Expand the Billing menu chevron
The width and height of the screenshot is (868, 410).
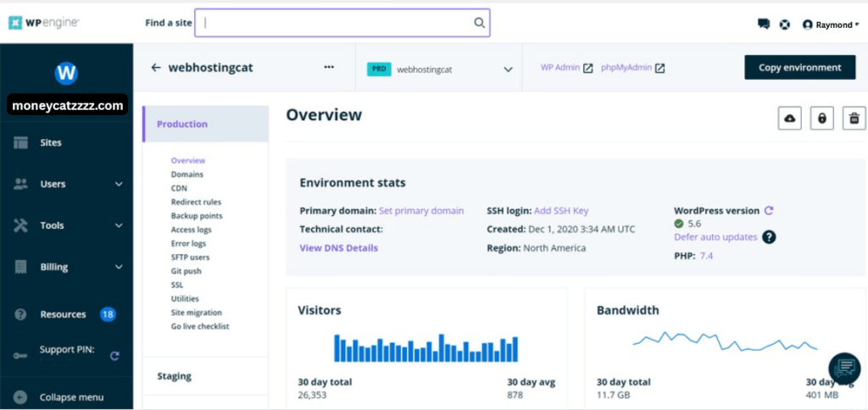tap(119, 267)
